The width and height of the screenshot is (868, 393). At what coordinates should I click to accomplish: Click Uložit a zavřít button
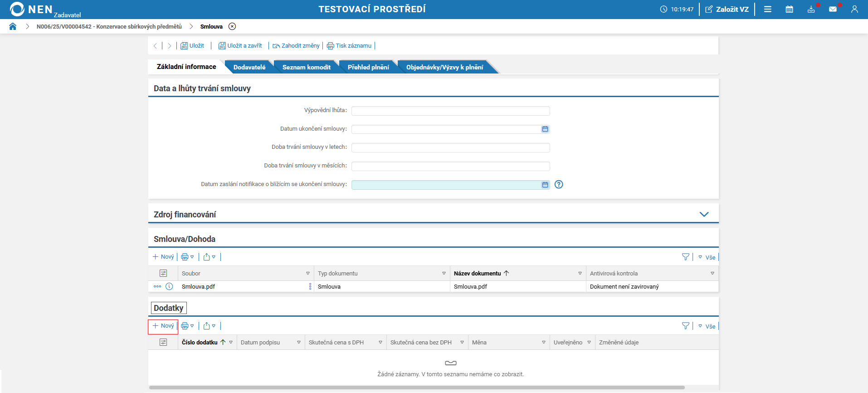[240, 46]
